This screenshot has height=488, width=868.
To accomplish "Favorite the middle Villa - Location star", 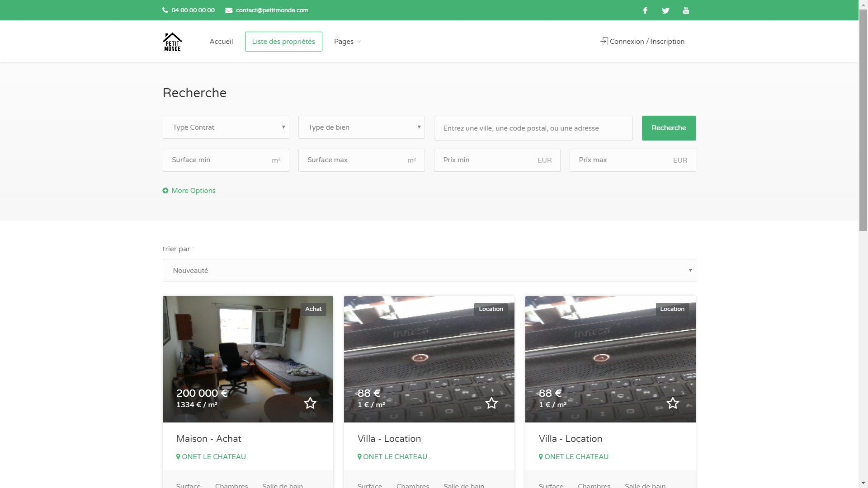I will tap(491, 403).
